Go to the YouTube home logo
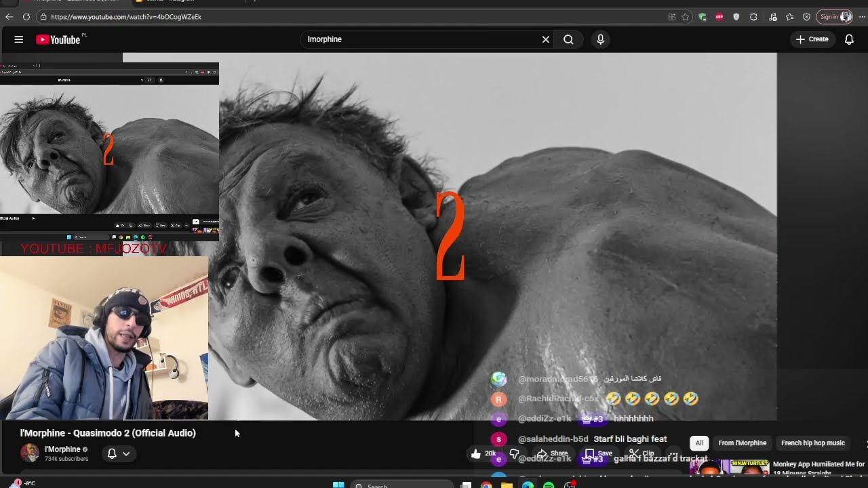This screenshot has height=488, width=868. coord(58,39)
